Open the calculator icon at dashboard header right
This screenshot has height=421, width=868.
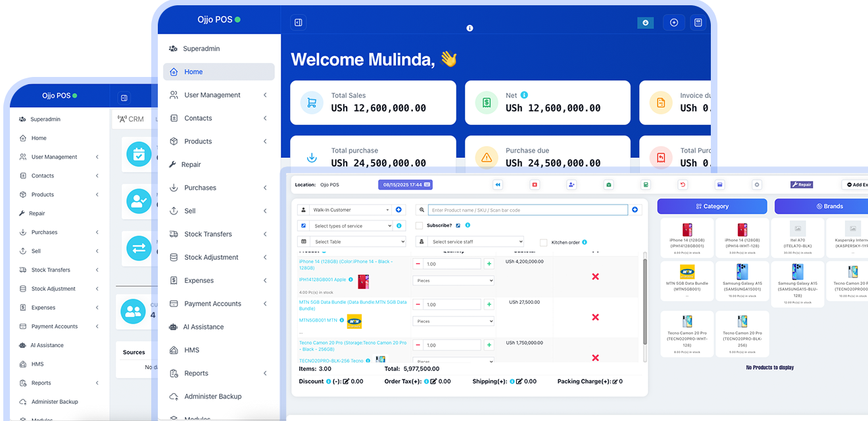(x=698, y=22)
